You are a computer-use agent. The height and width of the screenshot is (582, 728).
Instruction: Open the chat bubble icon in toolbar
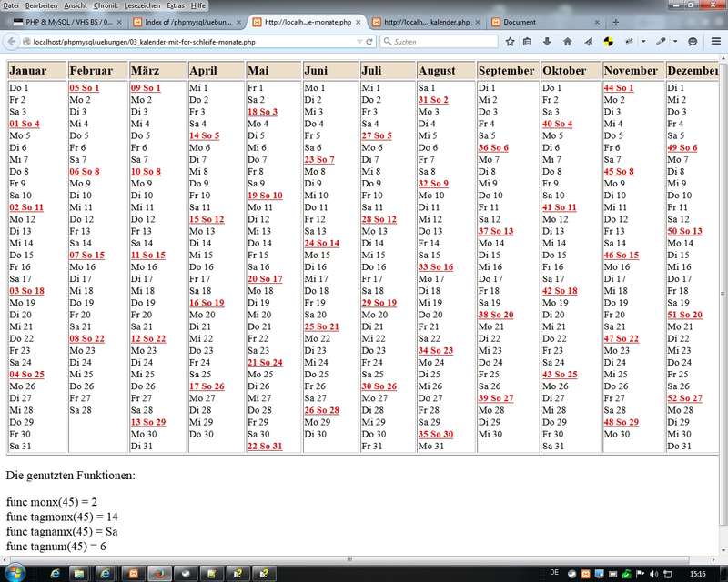click(693, 42)
